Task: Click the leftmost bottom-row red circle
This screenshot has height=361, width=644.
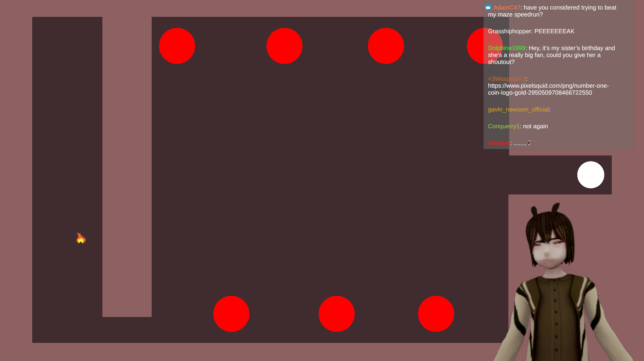Action: pyautogui.click(x=231, y=314)
